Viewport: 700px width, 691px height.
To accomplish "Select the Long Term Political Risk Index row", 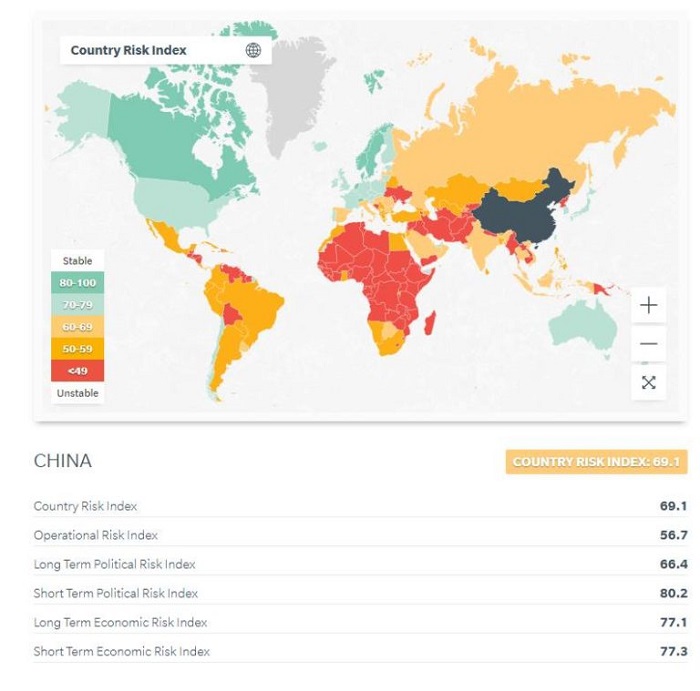I will [x=360, y=564].
